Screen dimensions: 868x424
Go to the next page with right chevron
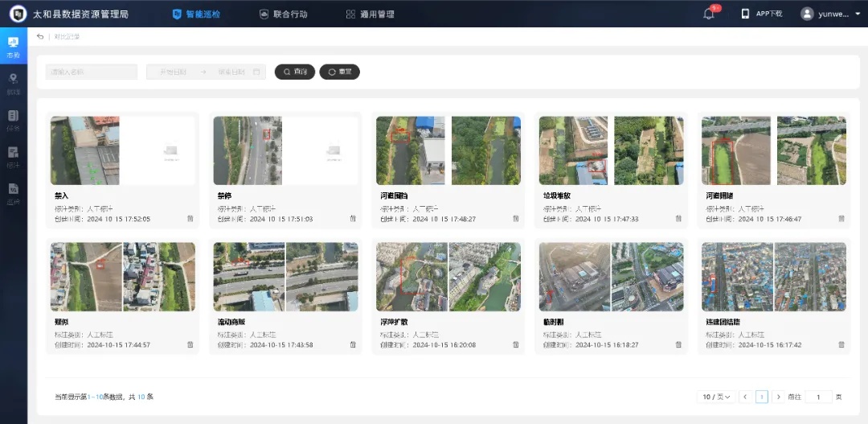point(778,397)
